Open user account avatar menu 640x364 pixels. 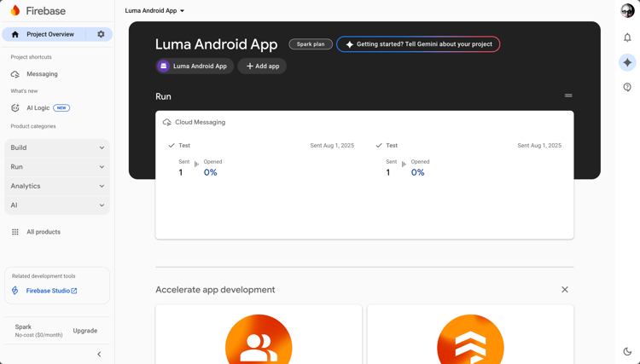627,10
